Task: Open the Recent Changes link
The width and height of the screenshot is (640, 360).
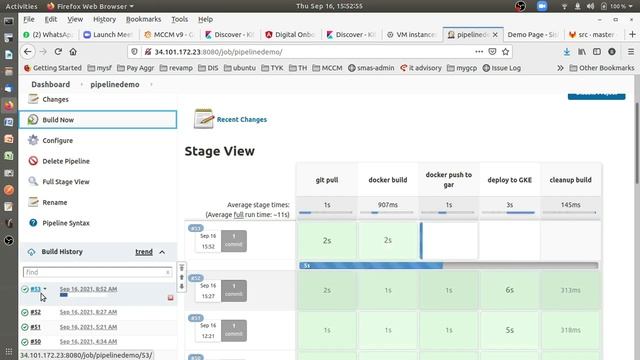Action: [x=242, y=119]
